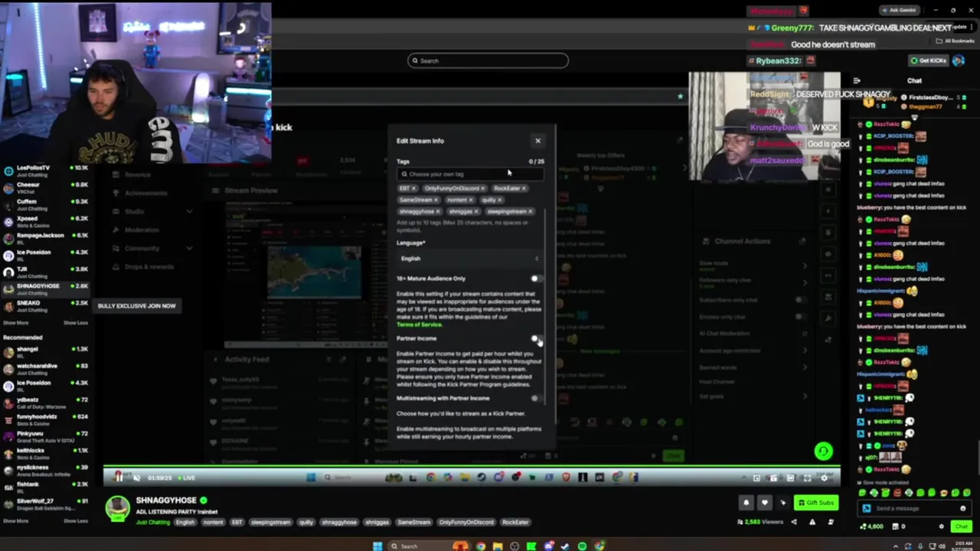Click the emote icon in chat input
Viewport: 980px width, 551px height.
click(963, 508)
